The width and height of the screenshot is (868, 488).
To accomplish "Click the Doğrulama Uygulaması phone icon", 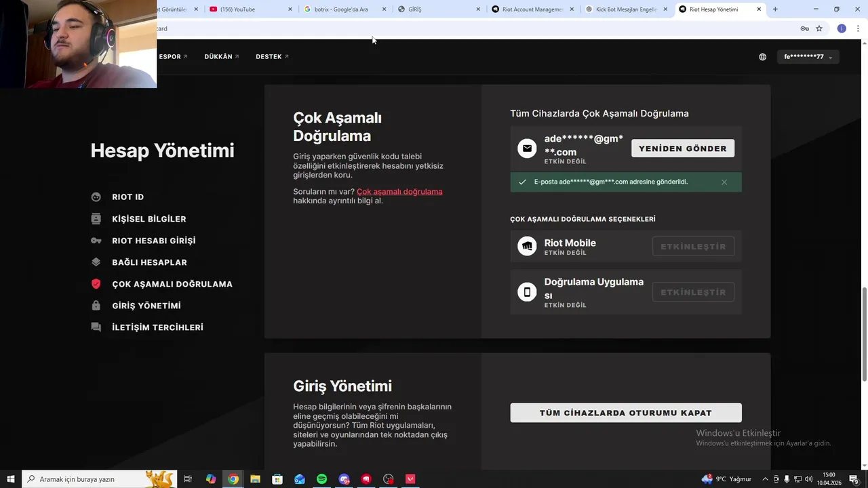I will click(x=527, y=292).
